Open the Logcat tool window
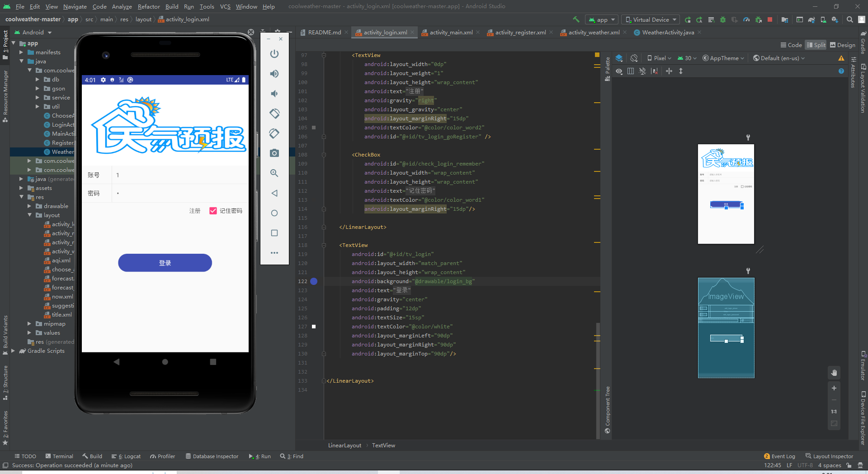The image size is (868, 474). (126, 456)
